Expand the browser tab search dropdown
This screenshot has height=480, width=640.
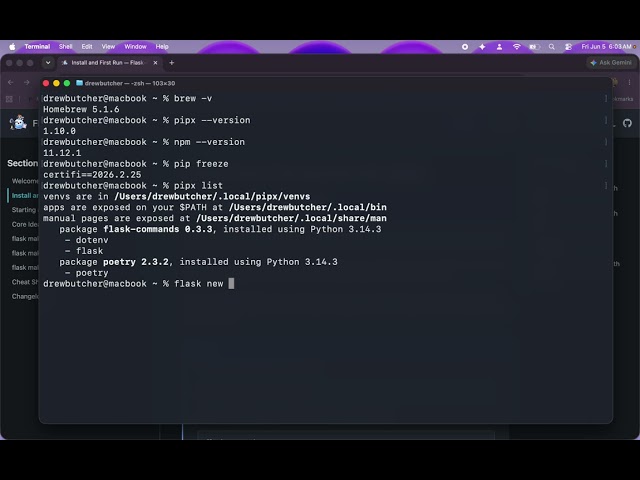(48, 63)
